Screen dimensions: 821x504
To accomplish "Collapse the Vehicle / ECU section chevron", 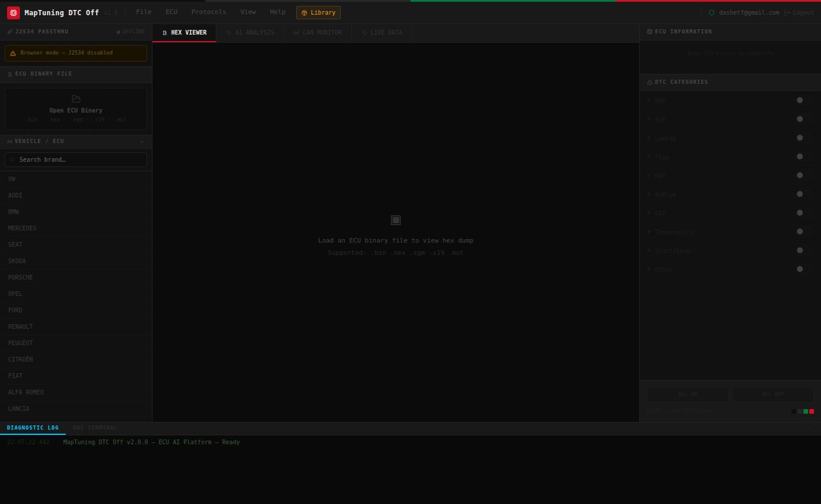I will click(141, 141).
